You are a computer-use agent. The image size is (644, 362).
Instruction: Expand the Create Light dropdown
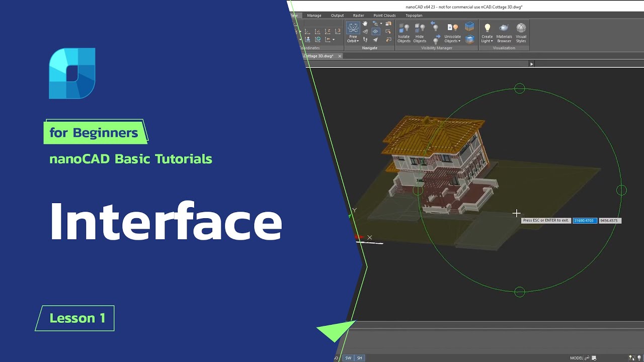tap(492, 41)
